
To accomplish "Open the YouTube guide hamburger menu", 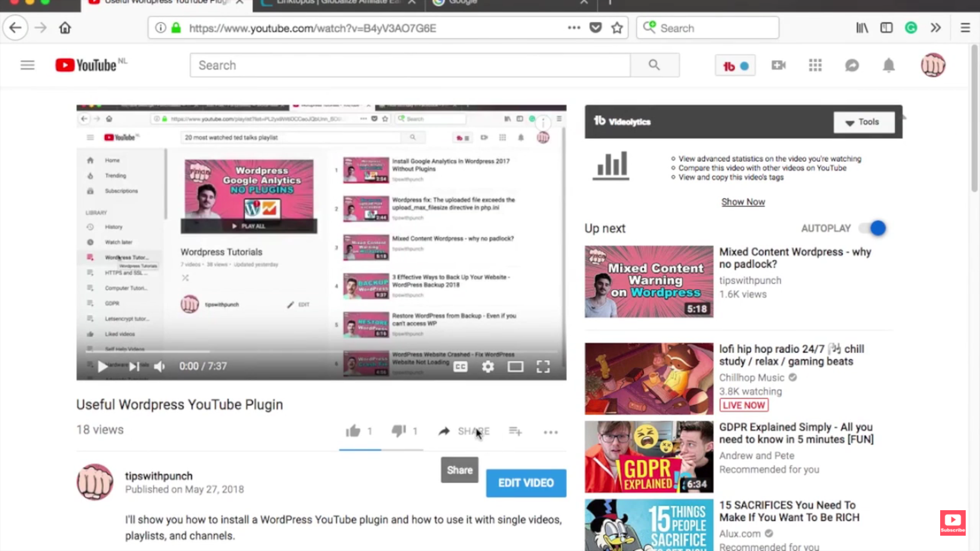I will (x=28, y=65).
